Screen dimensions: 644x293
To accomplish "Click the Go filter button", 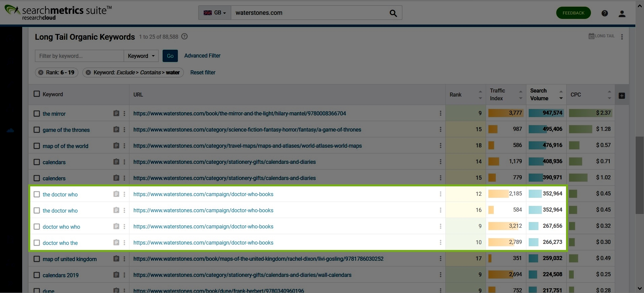I will tap(170, 56).
